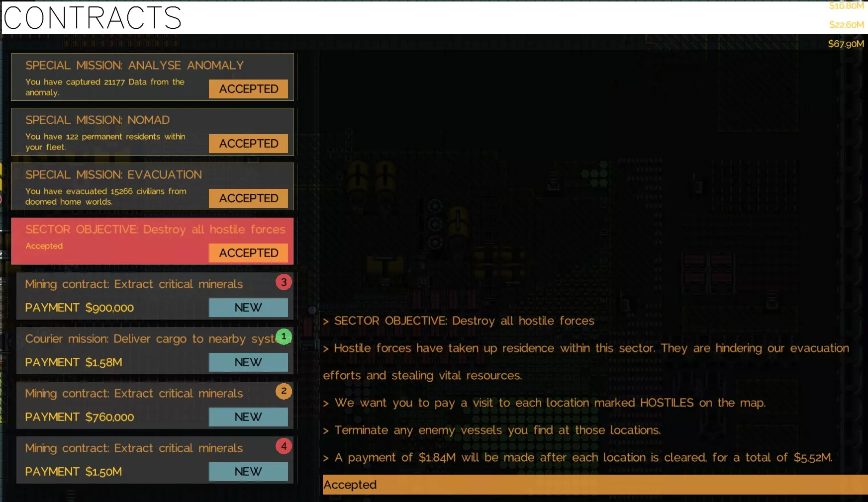Click NEW on the courier mission

(x=248, y=362)
